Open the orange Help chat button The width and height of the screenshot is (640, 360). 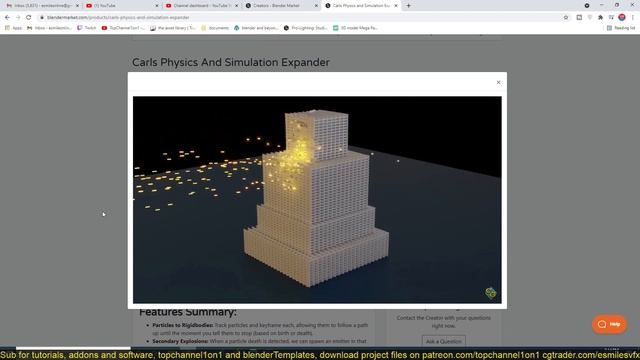tap(609, 324)
